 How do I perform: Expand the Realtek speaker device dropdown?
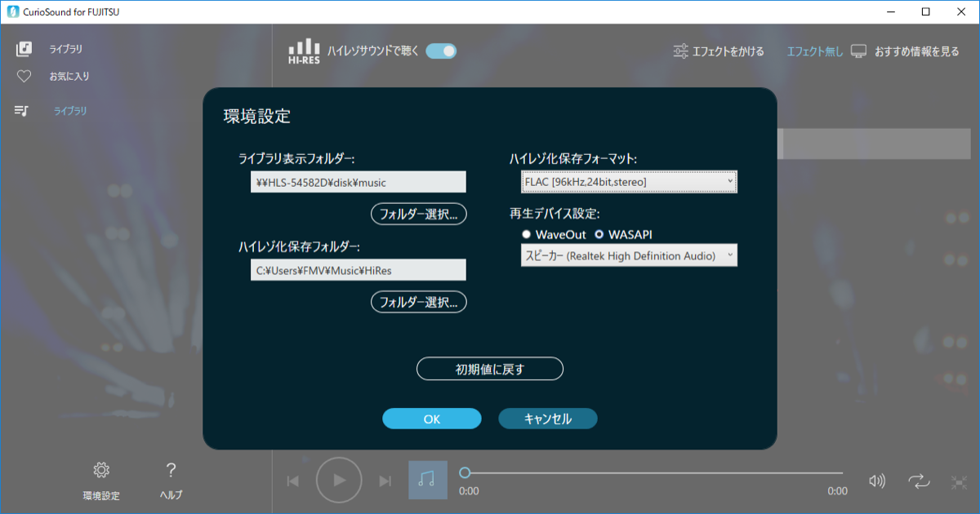pos(629,256)
